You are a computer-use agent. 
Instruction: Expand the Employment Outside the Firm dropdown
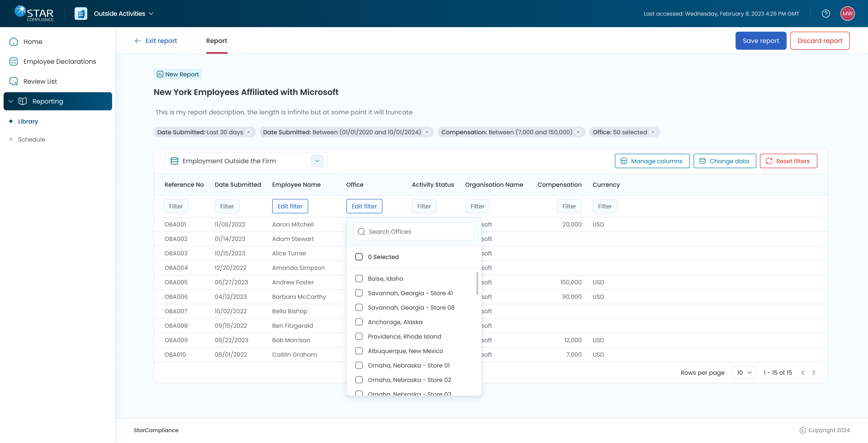click(x=317, y=161)
